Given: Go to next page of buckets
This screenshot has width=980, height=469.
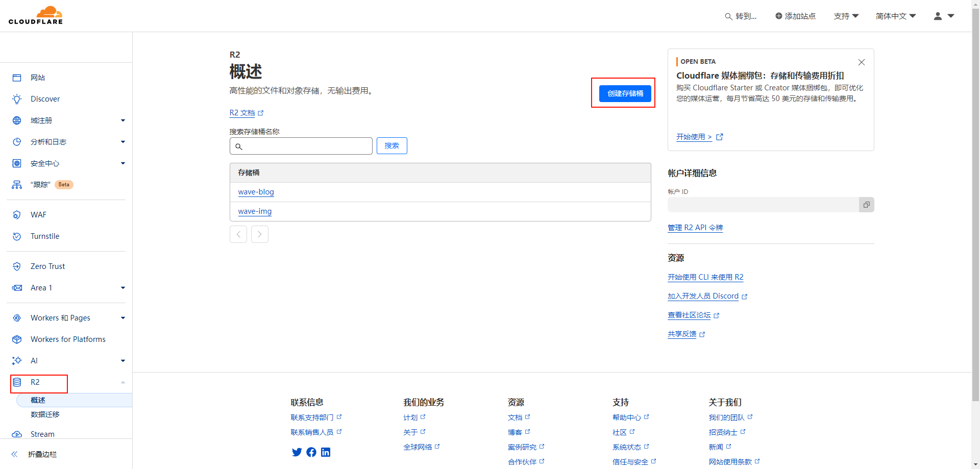Looking at the screenshot, I should coord(260,234).
